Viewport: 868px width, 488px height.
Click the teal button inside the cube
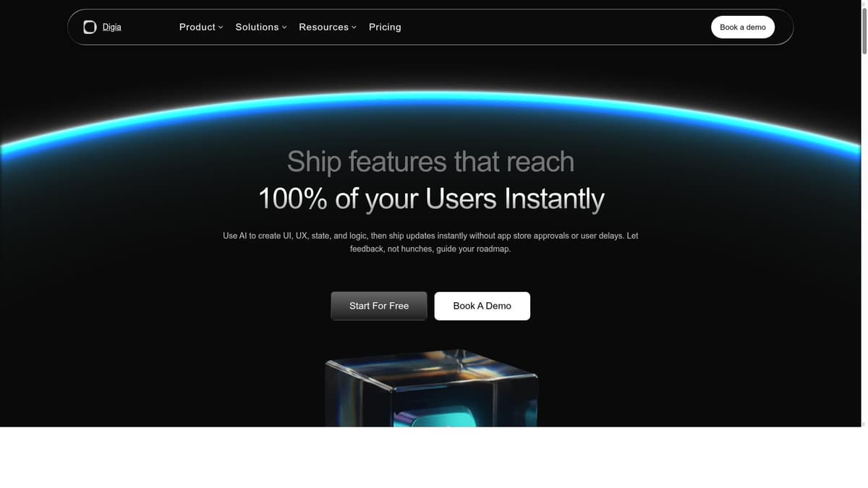pyautogui.click(x=434, y=416)
